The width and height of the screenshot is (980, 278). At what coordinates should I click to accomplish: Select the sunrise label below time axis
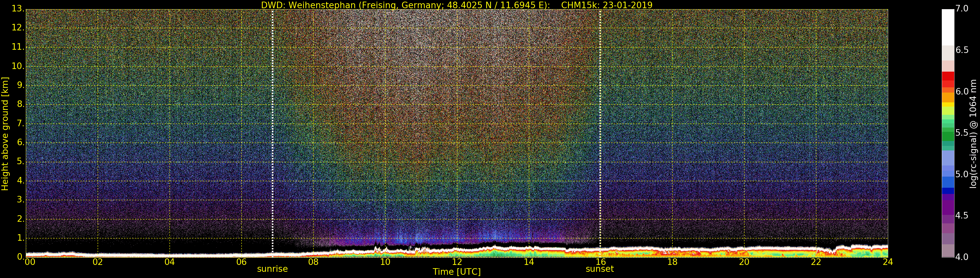[272, 269]
